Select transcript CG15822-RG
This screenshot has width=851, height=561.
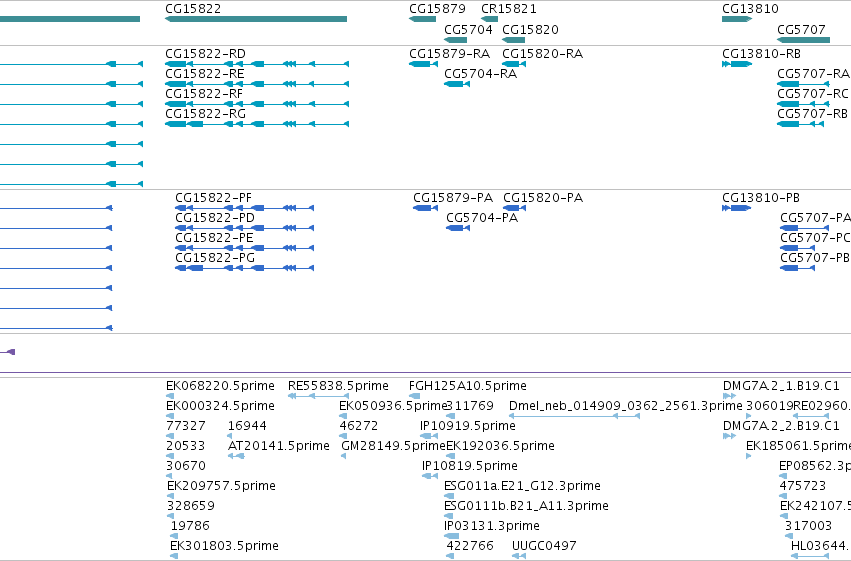(257, 124)
